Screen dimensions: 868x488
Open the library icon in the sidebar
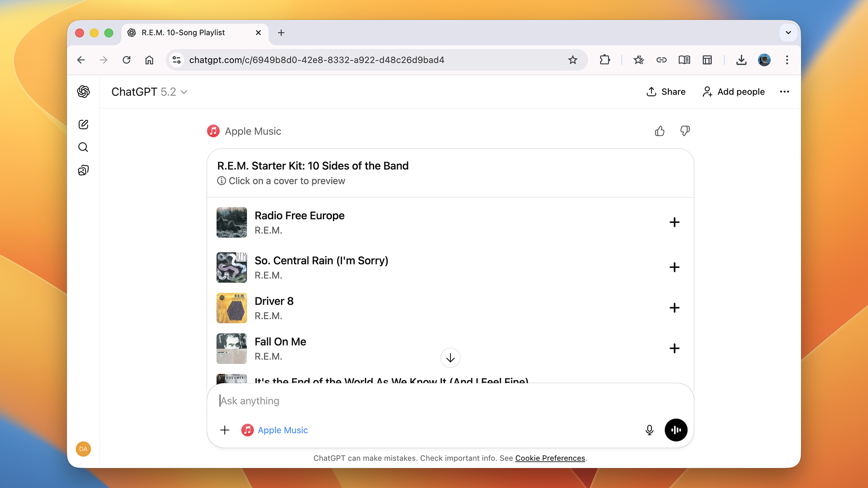[83, 170]
